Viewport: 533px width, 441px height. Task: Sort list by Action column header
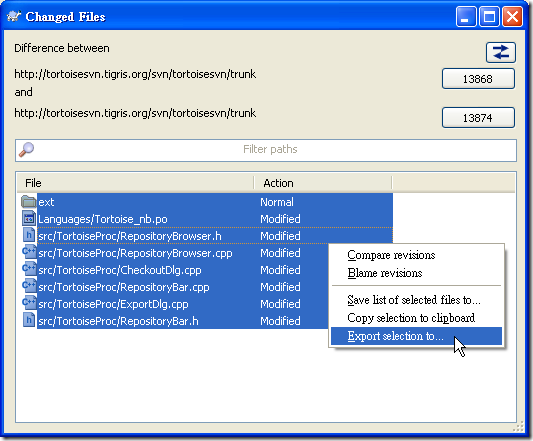[323, 183]
